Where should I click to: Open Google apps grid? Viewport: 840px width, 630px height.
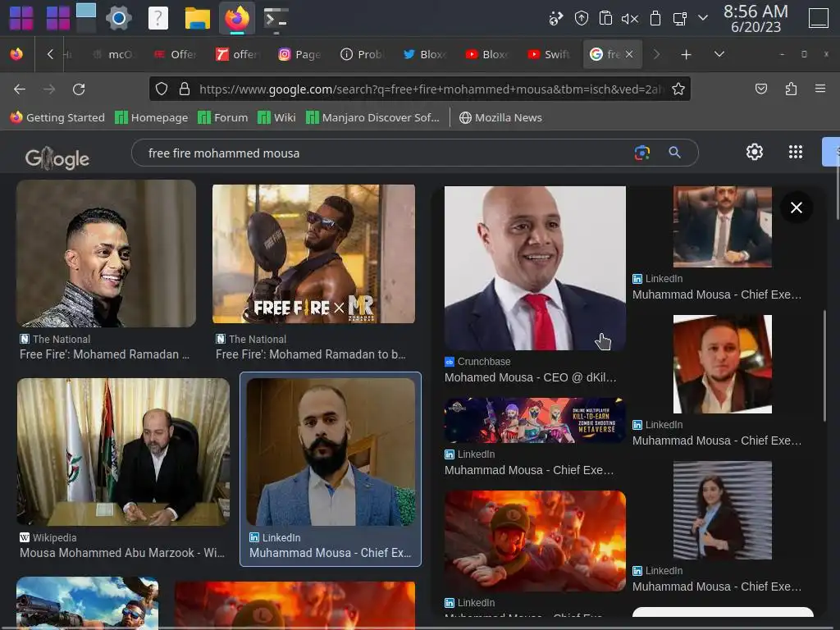point(796,152)
